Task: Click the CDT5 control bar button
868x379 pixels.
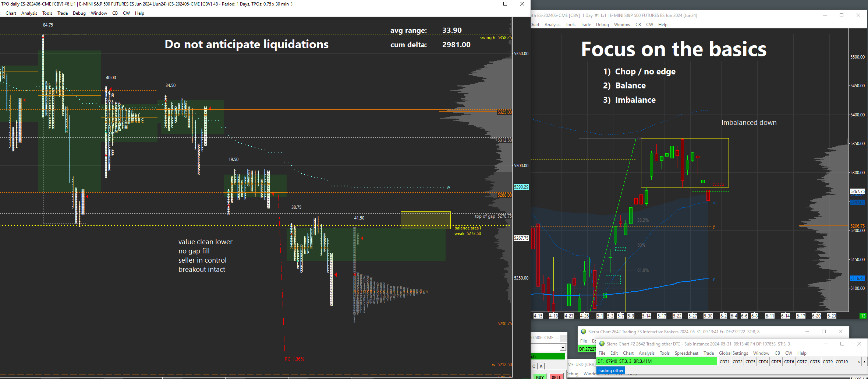Action: [776, 362]
